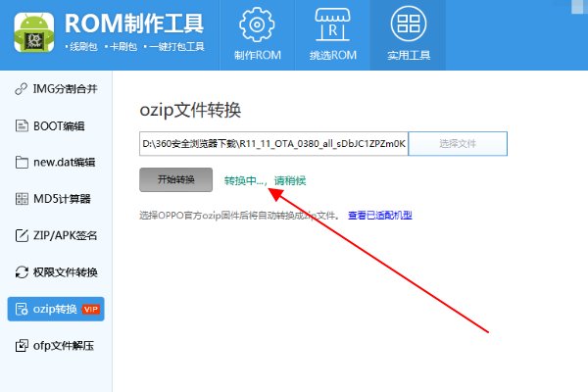
Task: Open ofp文件解压 in the sidebar
Action: pos(56,346)
